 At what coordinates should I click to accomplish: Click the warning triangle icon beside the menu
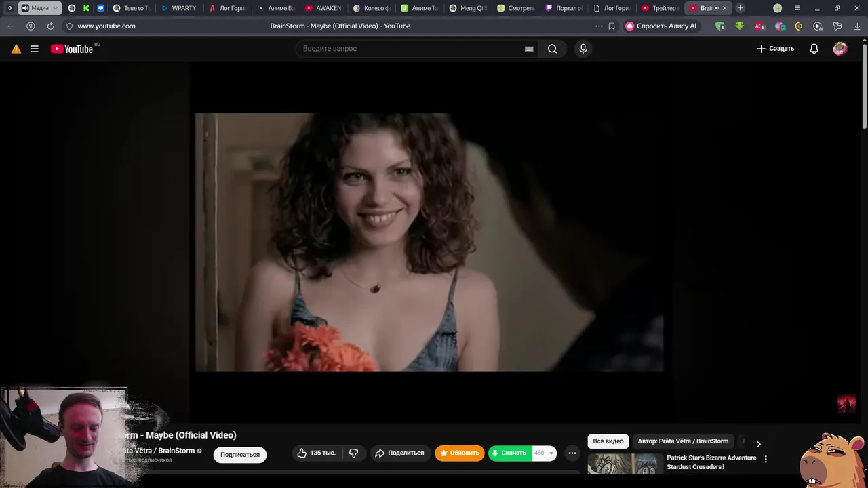(16, 49)
